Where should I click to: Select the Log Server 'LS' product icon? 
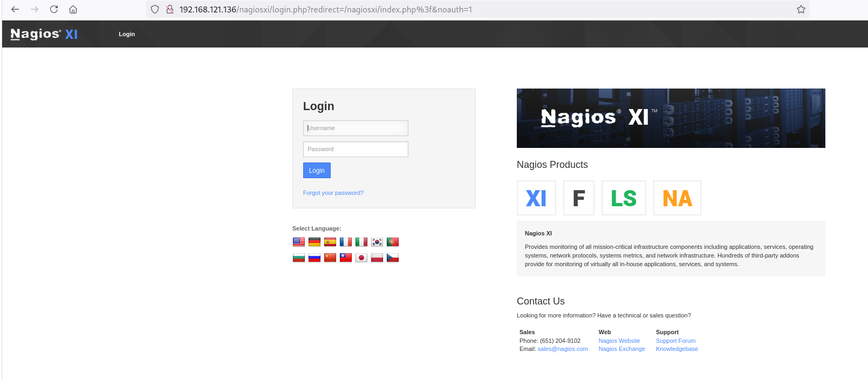pyautogui.click(x=624, y=198)
